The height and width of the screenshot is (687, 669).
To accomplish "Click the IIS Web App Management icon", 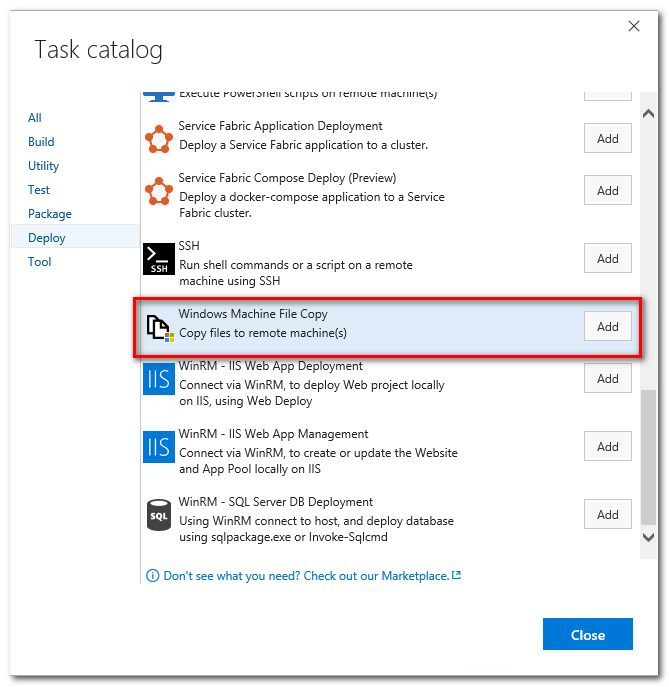I will pos(159,447).
